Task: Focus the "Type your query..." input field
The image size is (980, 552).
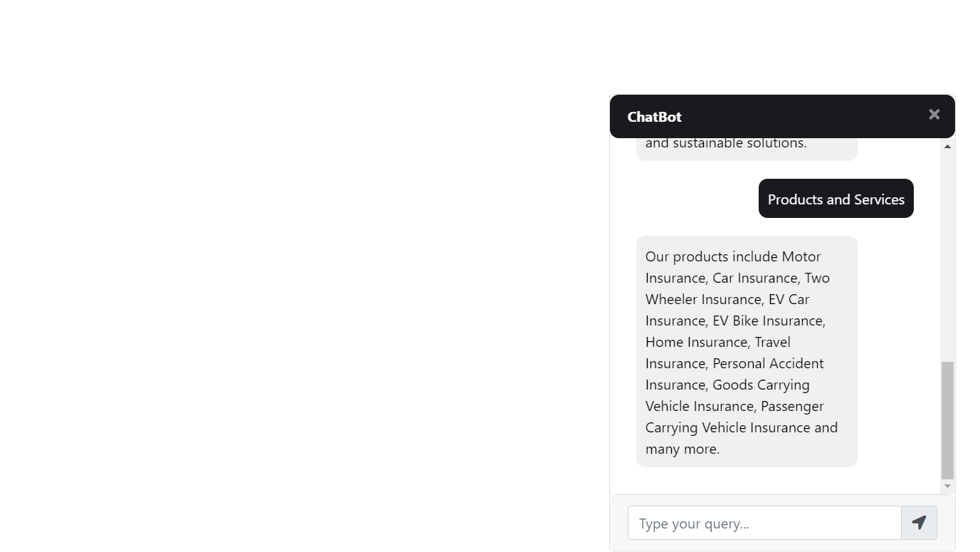Action: coord(764,524)
